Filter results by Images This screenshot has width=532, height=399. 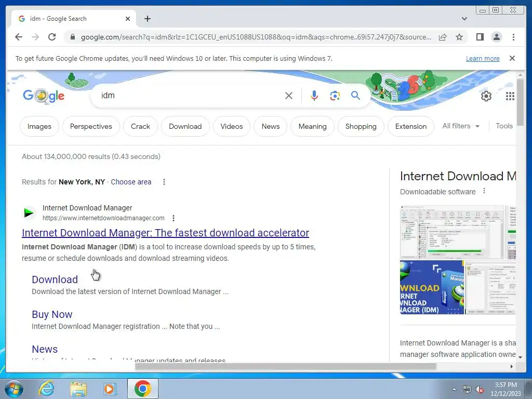pyautogui.click(x=39, y=126)
